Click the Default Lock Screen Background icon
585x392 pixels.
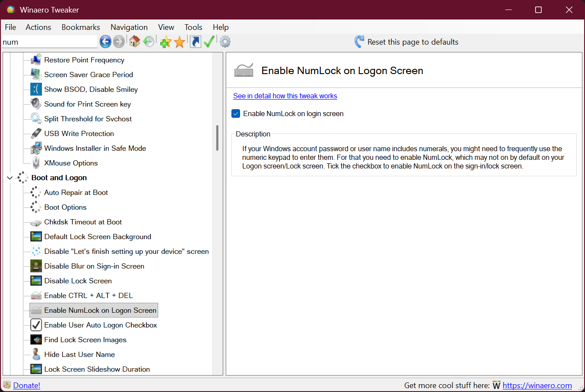click(x=36, y=236)
